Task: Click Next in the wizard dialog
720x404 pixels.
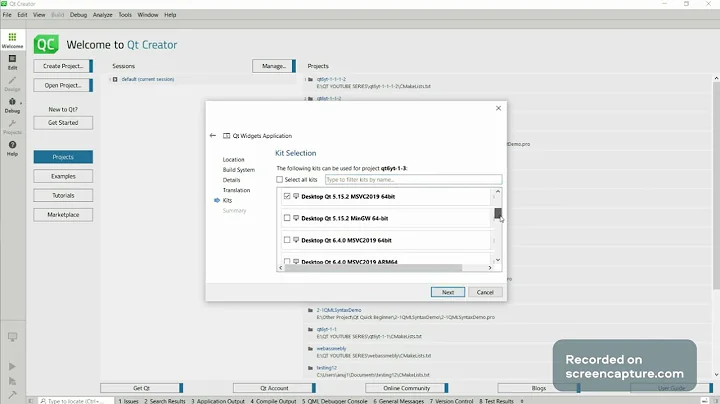Action: click(448, 292)
